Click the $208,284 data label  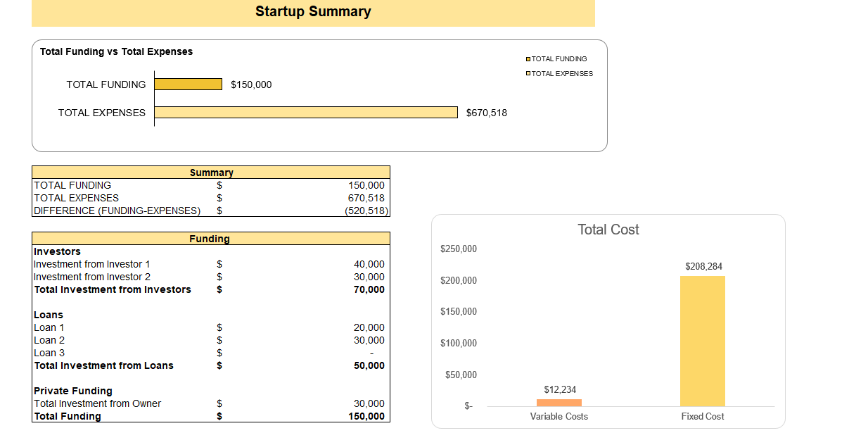703,266
